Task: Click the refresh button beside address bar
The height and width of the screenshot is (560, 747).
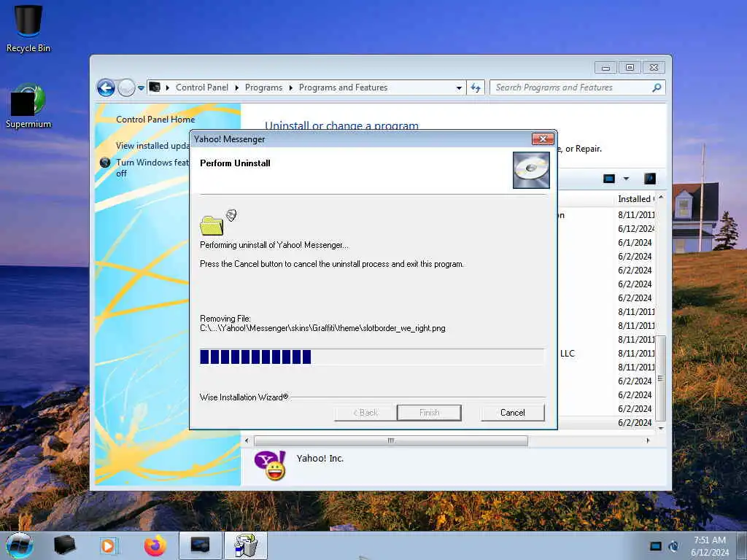Action: point(476,87)
